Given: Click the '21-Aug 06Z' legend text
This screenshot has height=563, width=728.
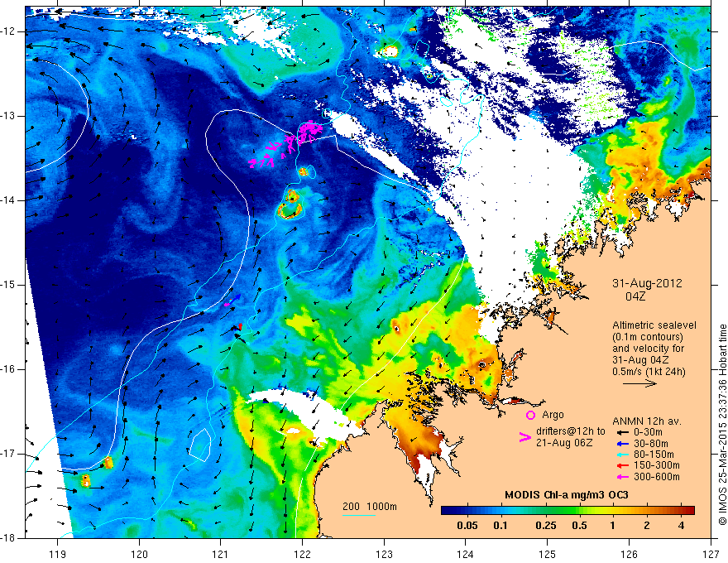Looking at the screenshot, I should [x=564, y=443].
